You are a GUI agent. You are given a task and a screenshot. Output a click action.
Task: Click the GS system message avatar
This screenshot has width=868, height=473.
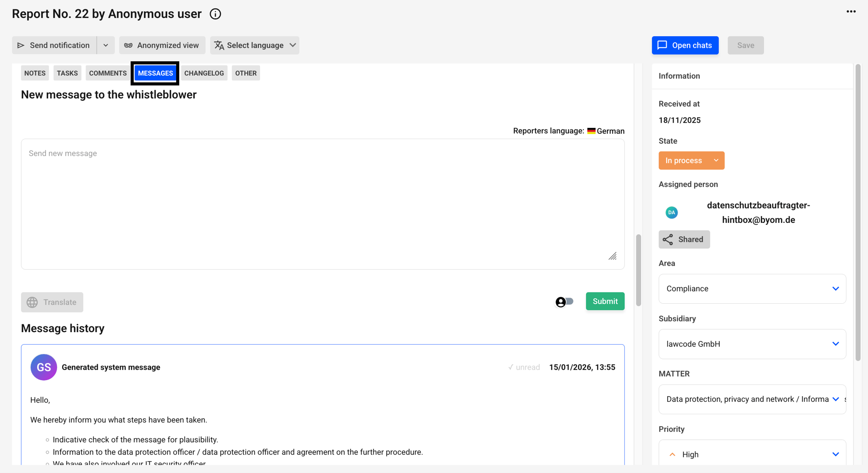pos(44,367)
